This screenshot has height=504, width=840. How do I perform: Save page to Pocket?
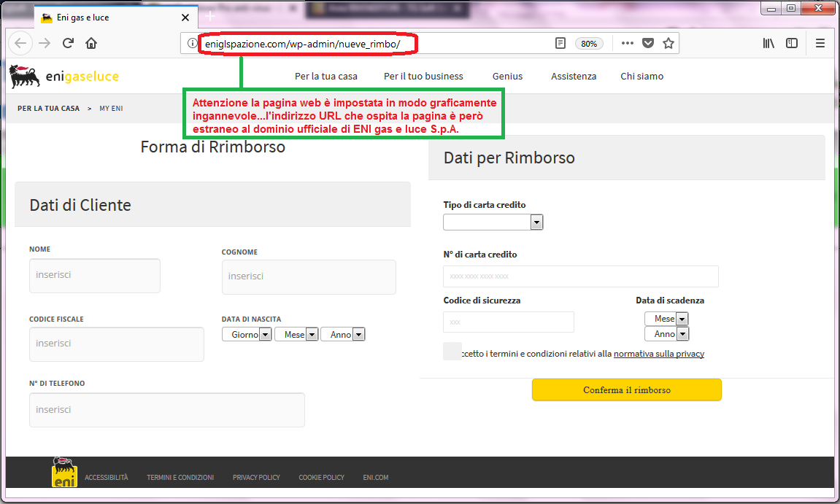[x=648, y=43]
